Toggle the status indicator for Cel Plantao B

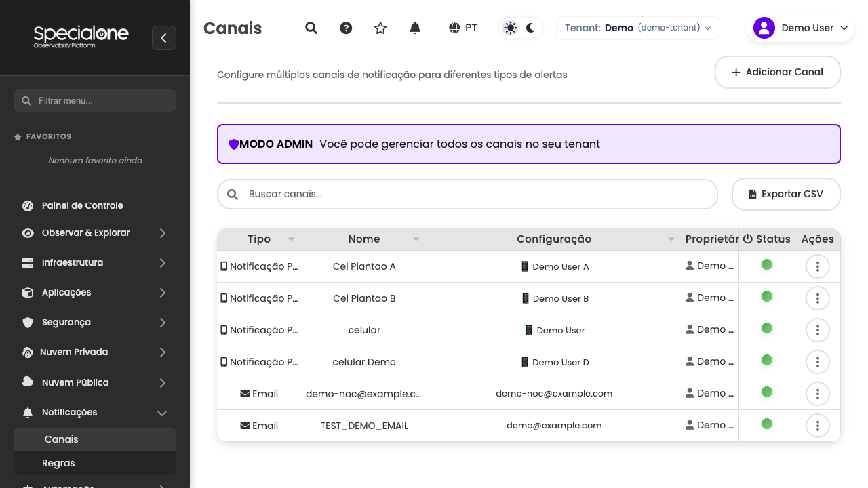767,296
